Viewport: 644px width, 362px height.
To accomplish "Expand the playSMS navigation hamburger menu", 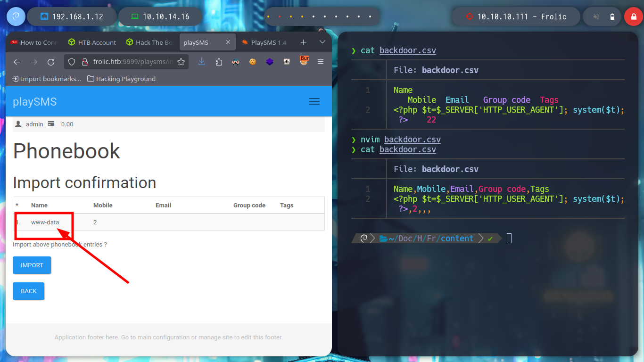I will [314, 101].
